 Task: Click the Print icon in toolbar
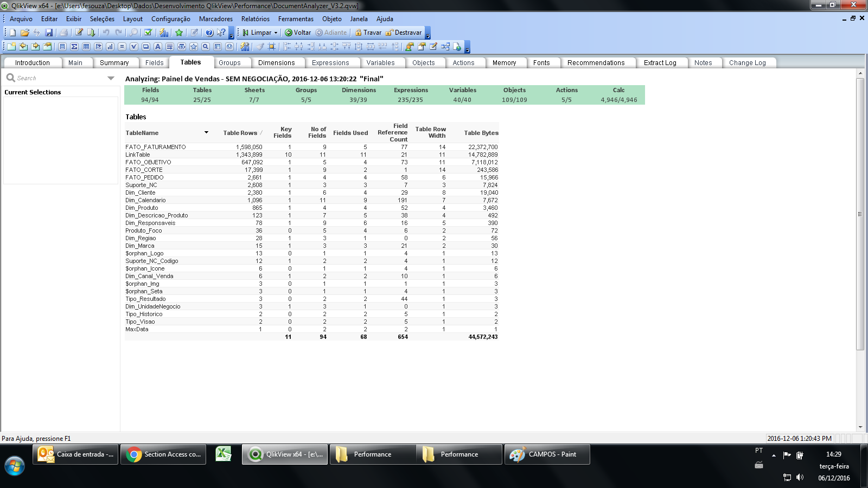(63, 33)
